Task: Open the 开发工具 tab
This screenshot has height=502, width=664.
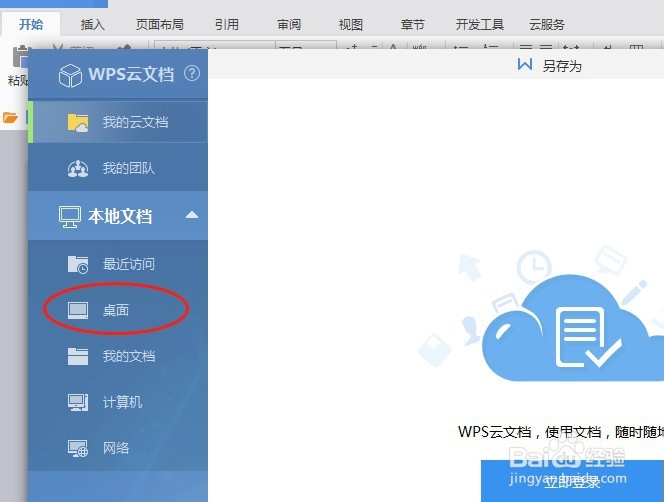Action: pos(480,25)
